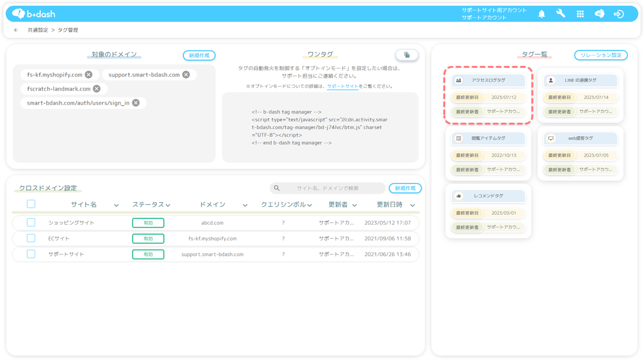Click the 閲覧アイテムタグ list icon
Viewport: 644px width, 362px height.
pos(458,138)
